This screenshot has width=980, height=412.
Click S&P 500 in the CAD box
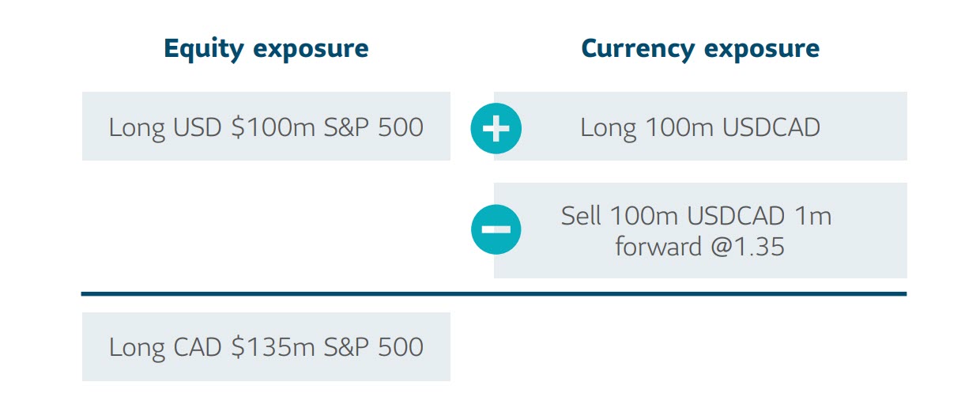click(x=374, y=347)
